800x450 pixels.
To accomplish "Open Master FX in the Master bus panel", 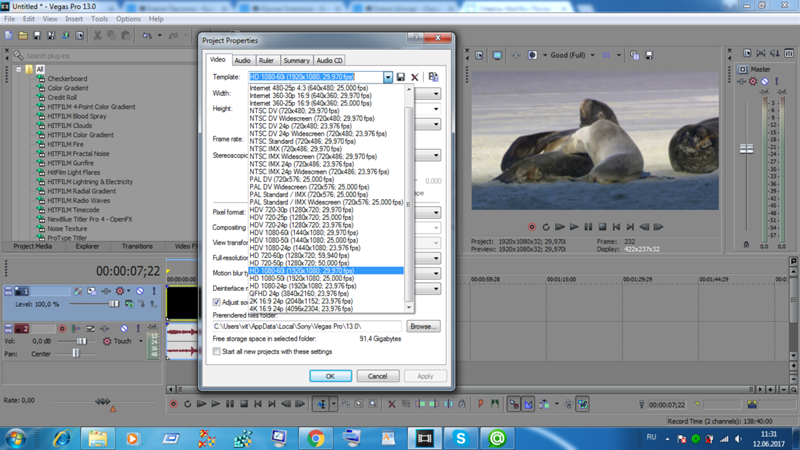I will pyautogui.click(x=753, y=82).
